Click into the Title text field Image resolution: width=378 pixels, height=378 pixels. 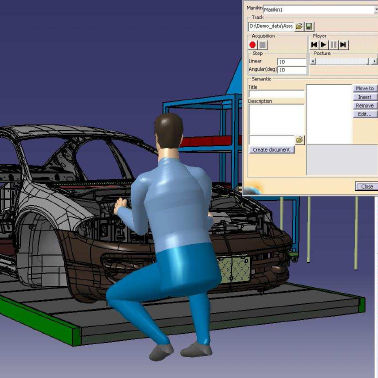click(x=276, y=94)
